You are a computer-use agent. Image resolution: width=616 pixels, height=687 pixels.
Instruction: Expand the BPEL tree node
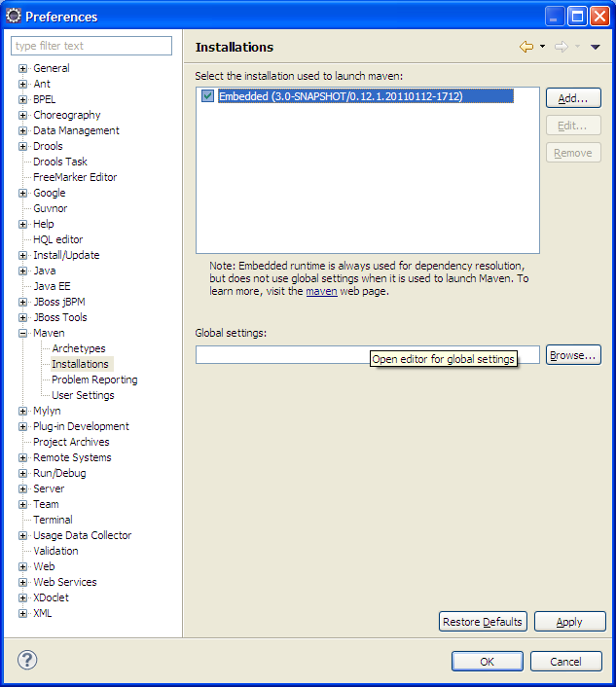[22, 99]
